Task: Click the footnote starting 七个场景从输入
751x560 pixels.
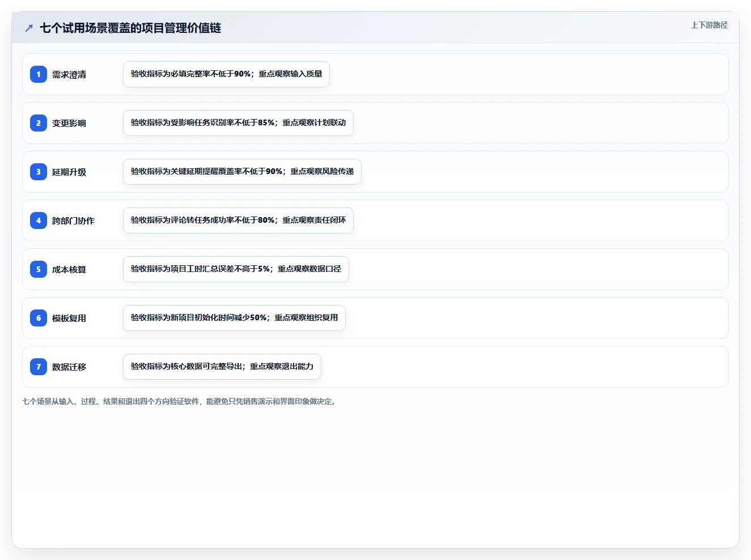Action: point(180,401)
